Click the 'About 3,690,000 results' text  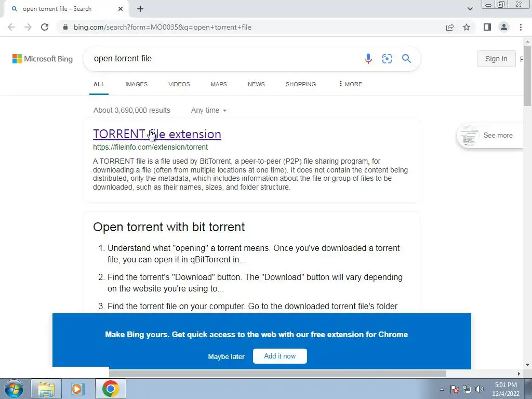coord(132,110)
